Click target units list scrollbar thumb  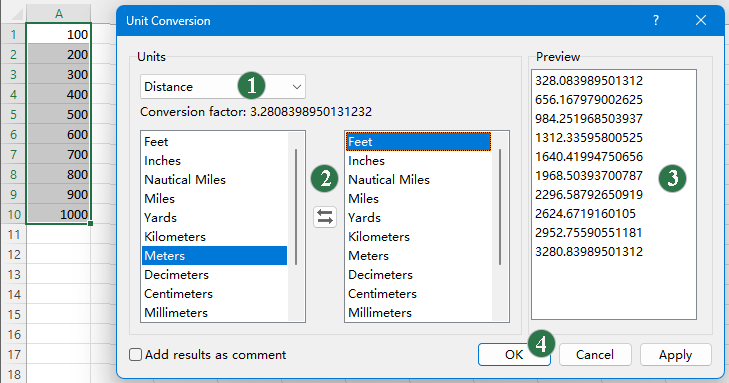[500, 207]
